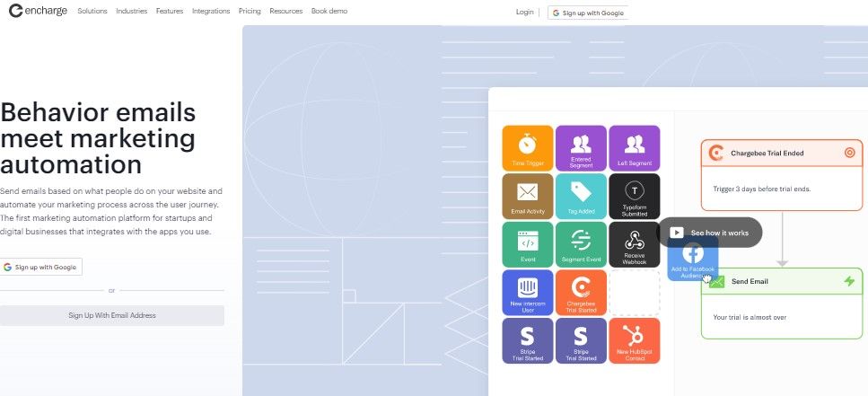
Task: Open the encharge logo home link
Action: (39, 11)
